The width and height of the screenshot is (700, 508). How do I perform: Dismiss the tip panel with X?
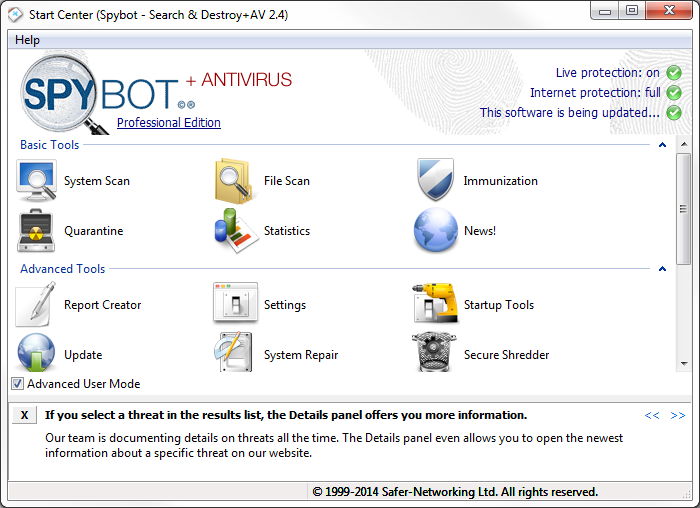[x=25, y=415]
